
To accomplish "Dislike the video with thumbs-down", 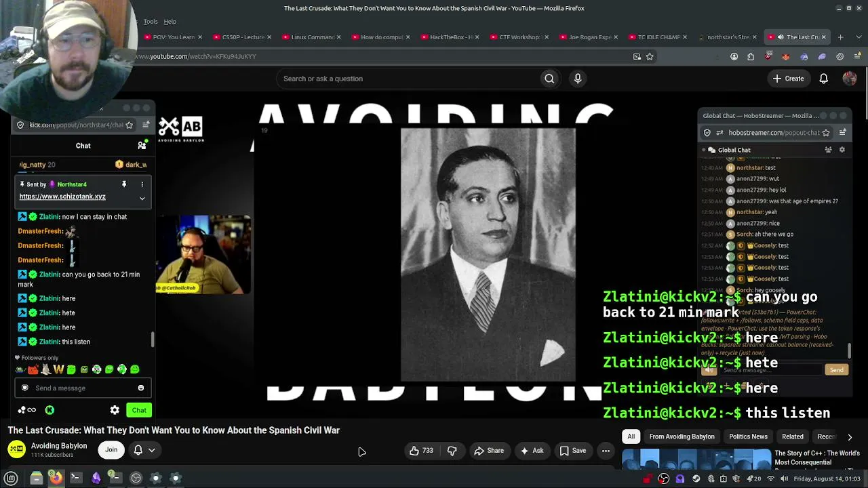I will point(452,451).
